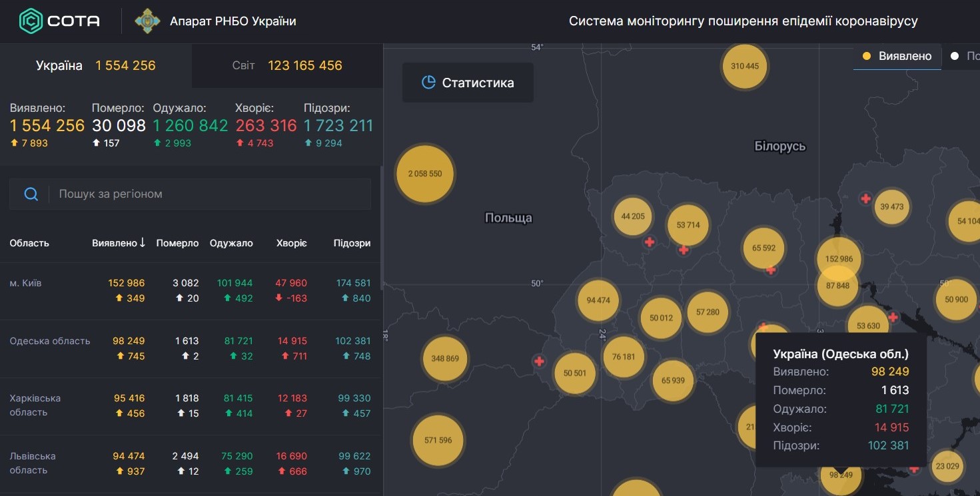The width and height of the screenshot is (980, 496).
Task: Select the Одеська область row
Action: click(190, 348)
